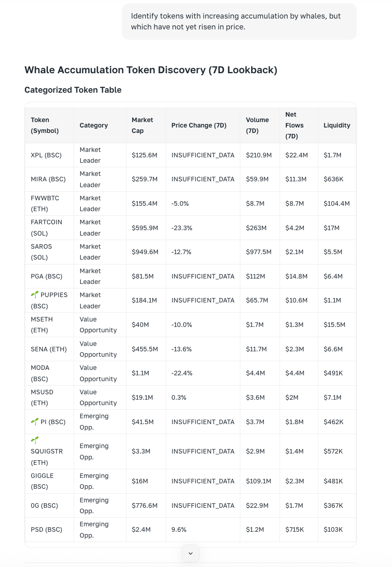Click the Liquidity column header
392x567 pixels.
point(336,125)
